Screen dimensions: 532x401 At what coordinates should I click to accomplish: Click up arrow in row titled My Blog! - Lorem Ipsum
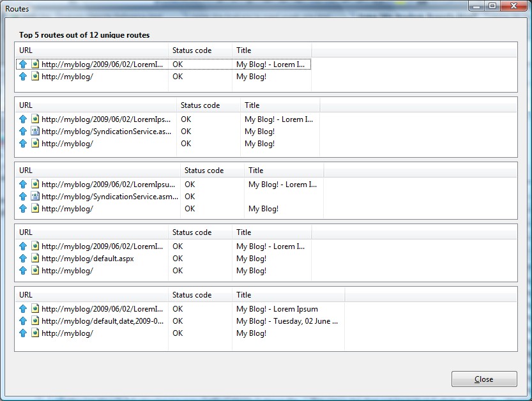click(x=23, y=309)
